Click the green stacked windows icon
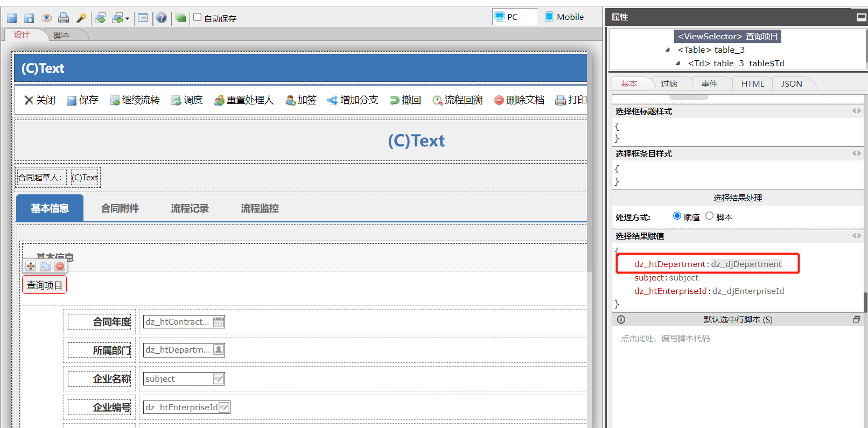 [180, 18]
